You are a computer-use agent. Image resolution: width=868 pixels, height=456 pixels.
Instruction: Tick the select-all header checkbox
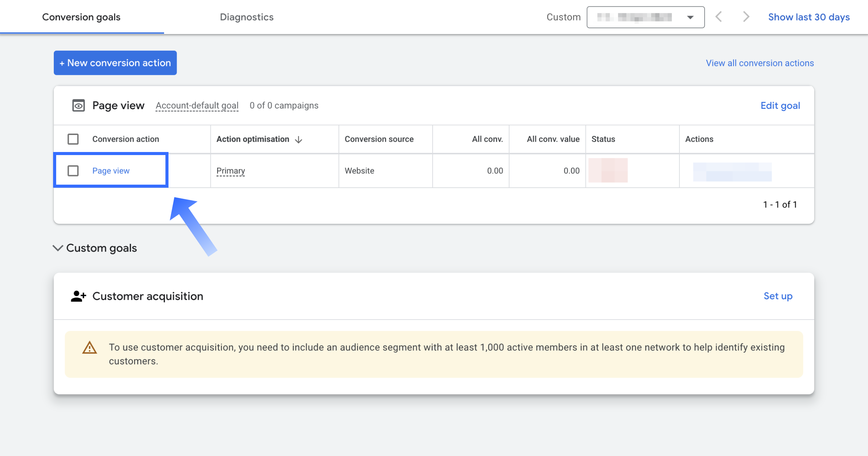[73, 139]
